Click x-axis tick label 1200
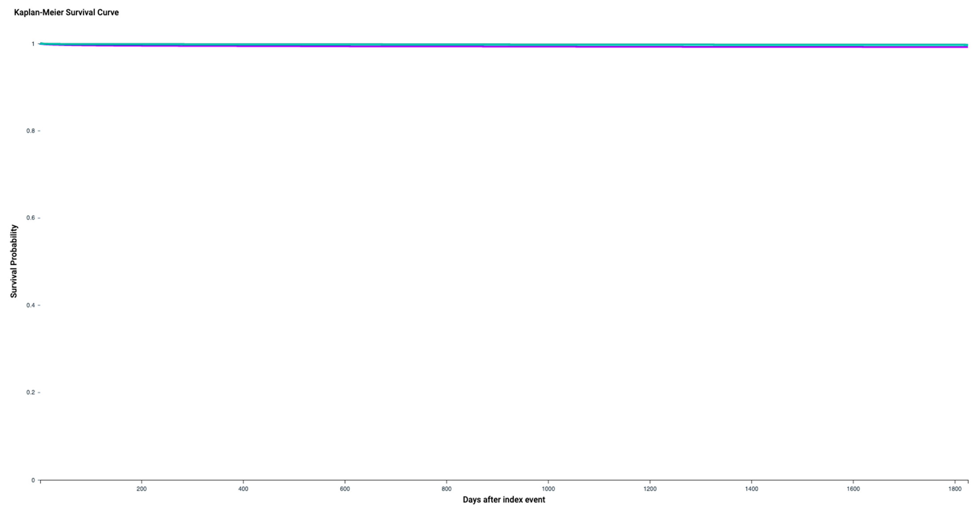Image resolution: width=980 pixels, height=512 pixels. pyautogui.click(x=650, y=489)
